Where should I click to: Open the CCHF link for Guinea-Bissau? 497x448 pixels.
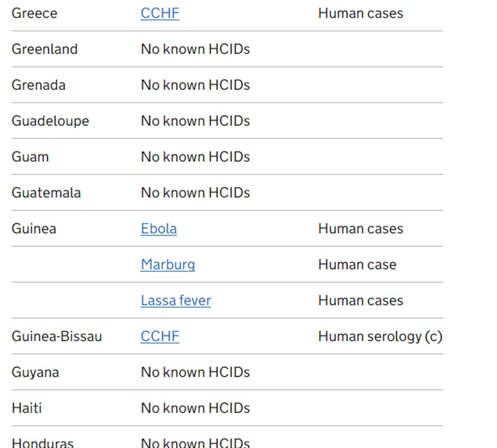point(160,336)
